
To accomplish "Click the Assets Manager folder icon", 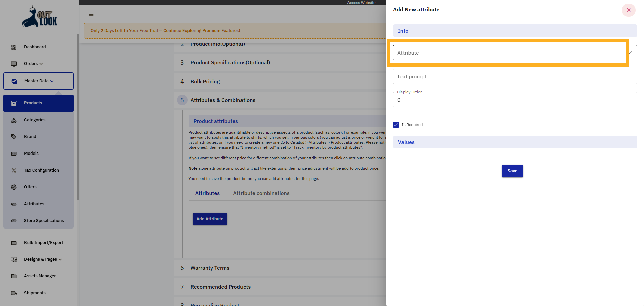I will (x=14, y=276).
